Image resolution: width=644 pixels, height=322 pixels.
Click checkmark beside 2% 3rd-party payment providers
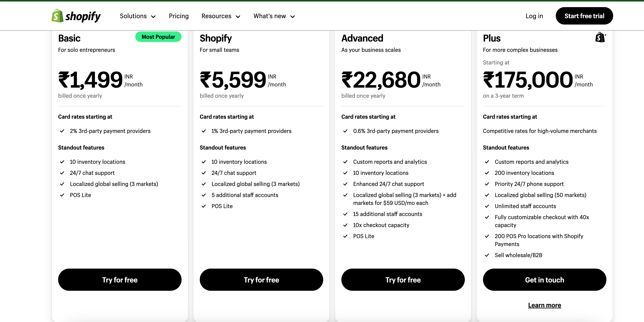coord(62,131)
